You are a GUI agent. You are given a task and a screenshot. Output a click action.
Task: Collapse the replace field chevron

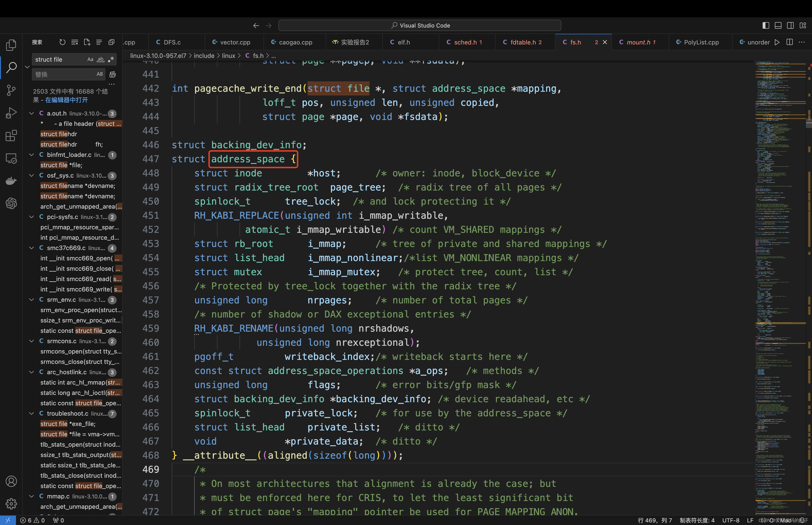click(x=27, y=67)
